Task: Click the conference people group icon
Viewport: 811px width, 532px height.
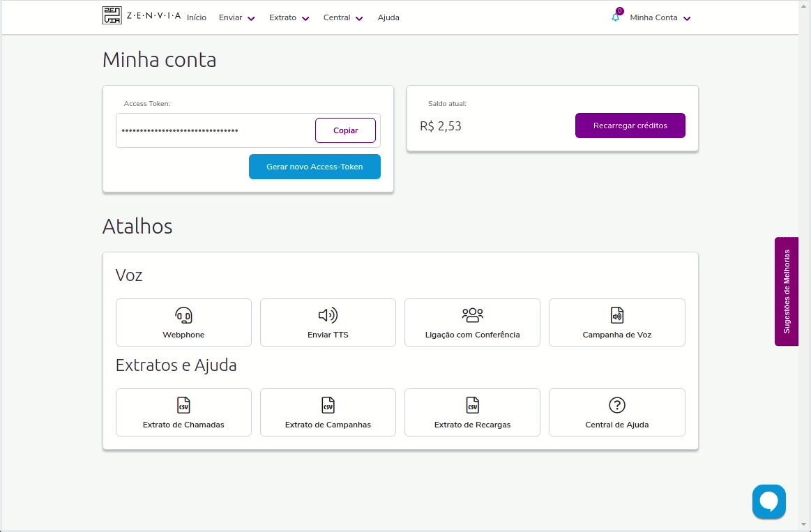Action: [x=472, y=315]
